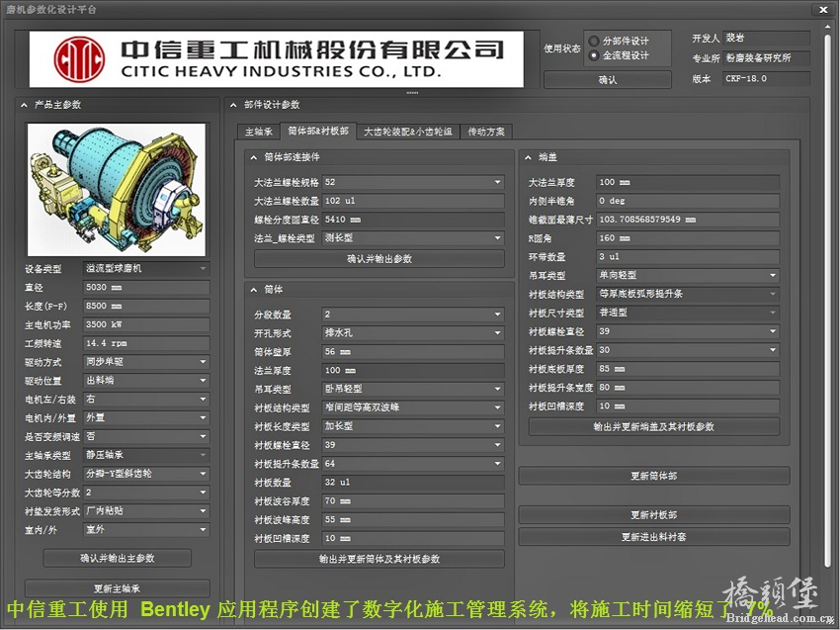Screen dimensions: 840x630
Task: Click the 筒体壁厚 field showing 56 mm
Action: (x=413, y=352)
